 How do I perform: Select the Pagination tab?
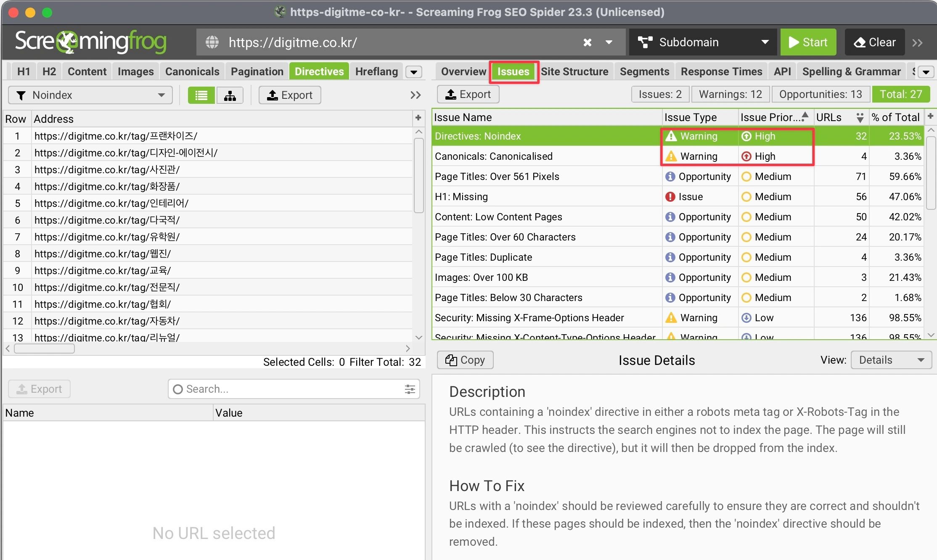pos(257,71)
